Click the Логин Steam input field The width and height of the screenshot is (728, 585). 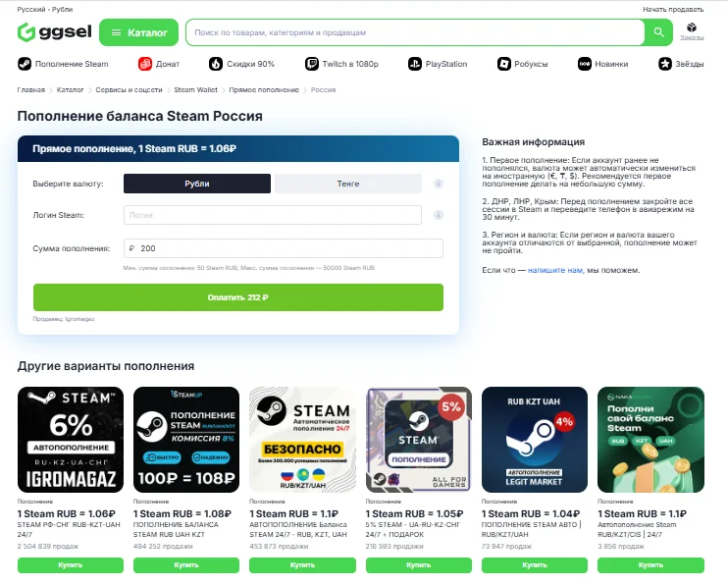pos(272,215)
